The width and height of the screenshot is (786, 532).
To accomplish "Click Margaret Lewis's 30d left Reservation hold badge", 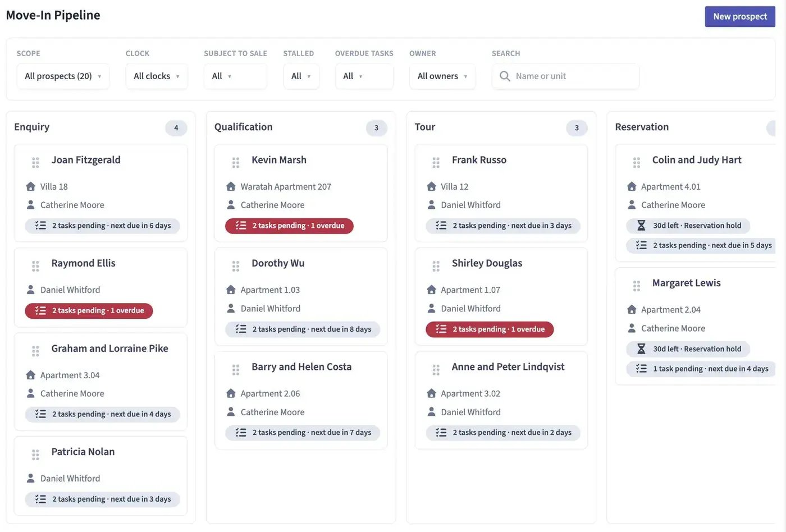I will (688, 349).
